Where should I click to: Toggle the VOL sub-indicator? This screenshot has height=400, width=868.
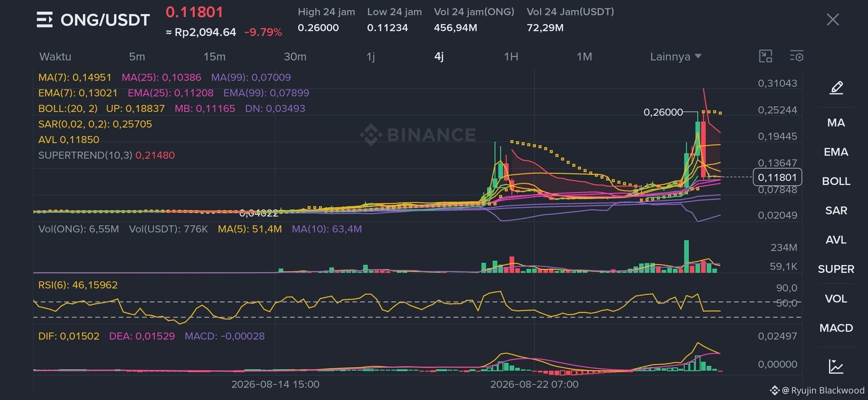[x=836, y=299]
